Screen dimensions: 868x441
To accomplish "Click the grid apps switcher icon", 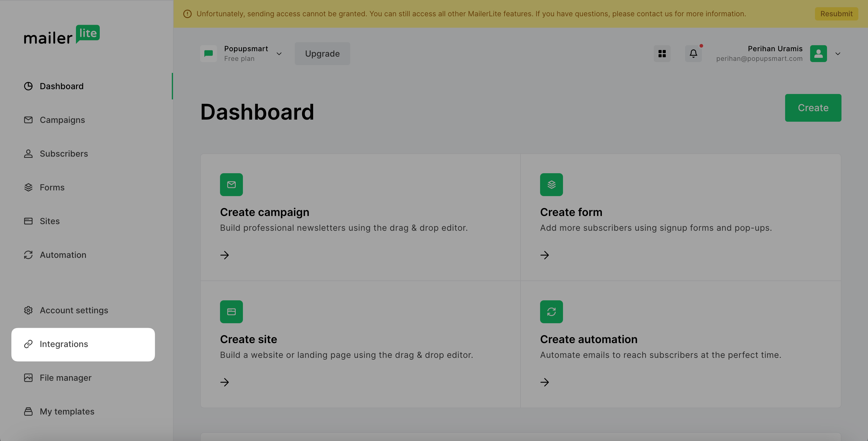I will pyautogui.click(x=662, y=53).
